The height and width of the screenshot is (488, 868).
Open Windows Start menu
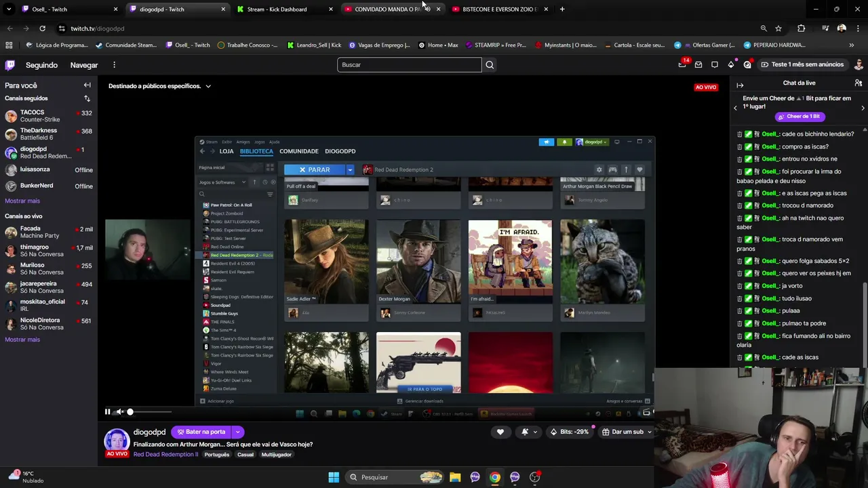(x=334, y=477)
